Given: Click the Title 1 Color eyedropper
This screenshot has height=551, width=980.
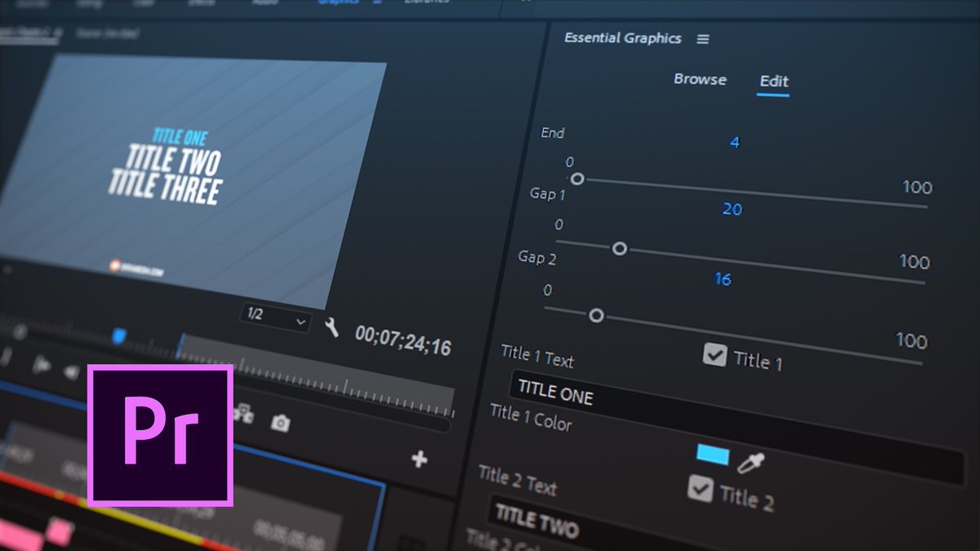Looking at the screenshot, I should [x=751, y=461].
